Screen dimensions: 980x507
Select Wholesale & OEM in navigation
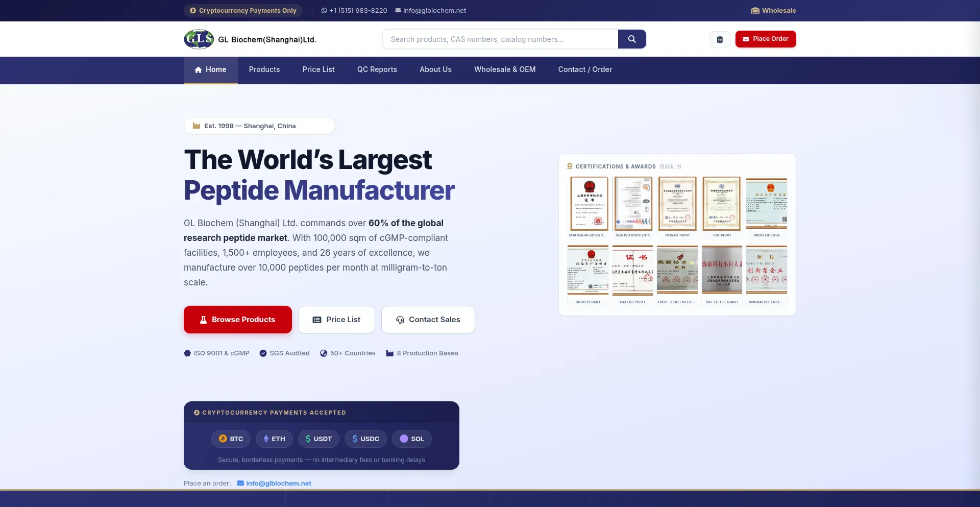pyautogui.click(x=505, y=70)
